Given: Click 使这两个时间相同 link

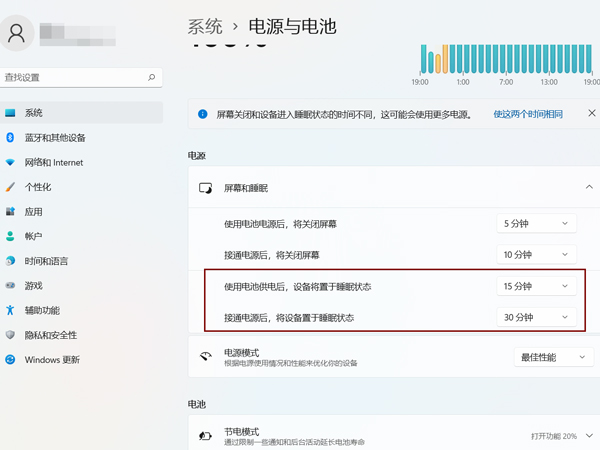Looking at the screenshot, I should coord(527,115).
